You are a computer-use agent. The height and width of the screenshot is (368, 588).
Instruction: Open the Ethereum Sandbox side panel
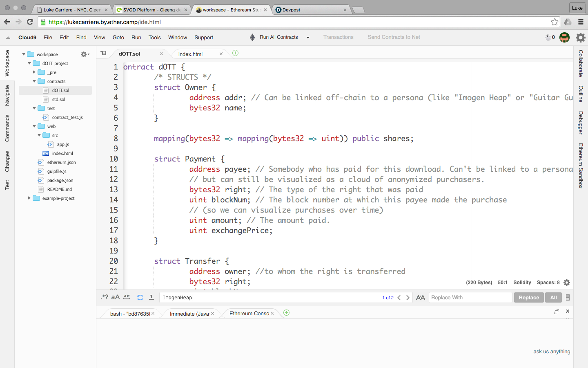tap(581, 166)
